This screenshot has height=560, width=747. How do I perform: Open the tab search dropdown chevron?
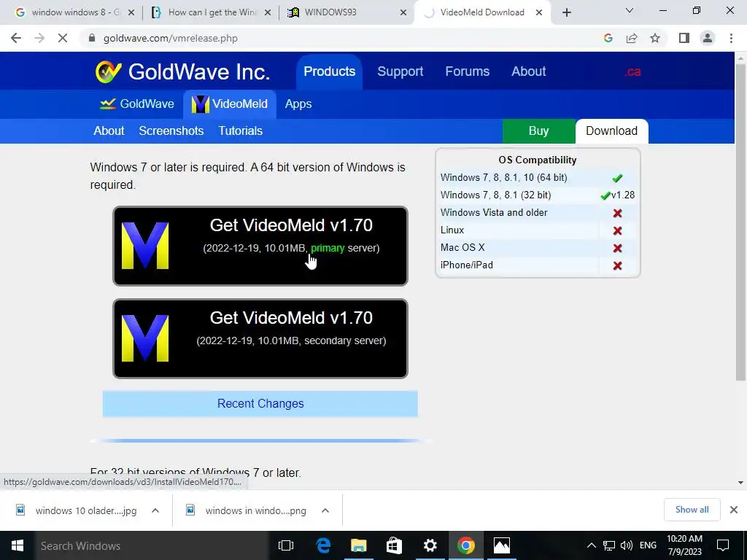tap(630, 10)
